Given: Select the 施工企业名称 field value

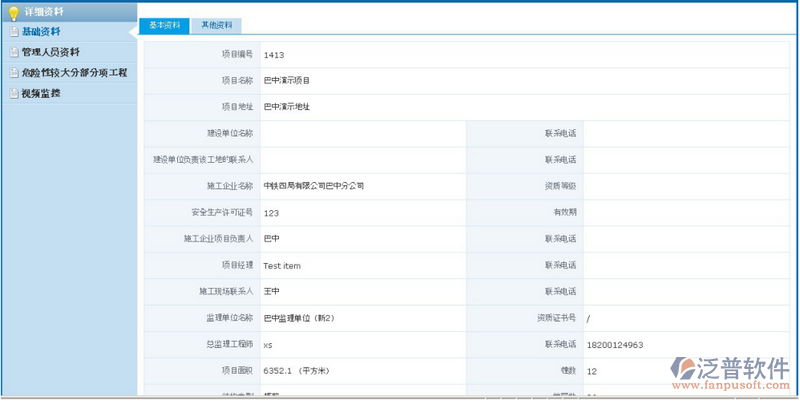Looking at the screenshot, I should click(314, 186).
